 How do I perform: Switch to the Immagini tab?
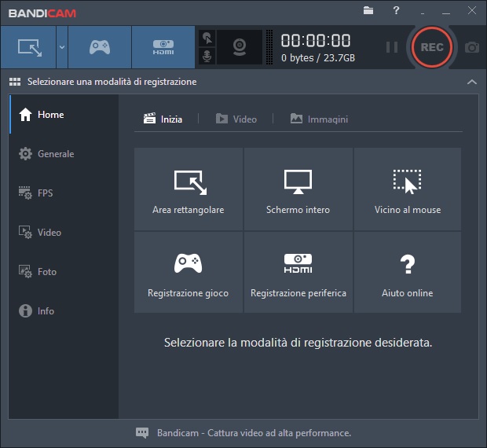click(319, 119)
